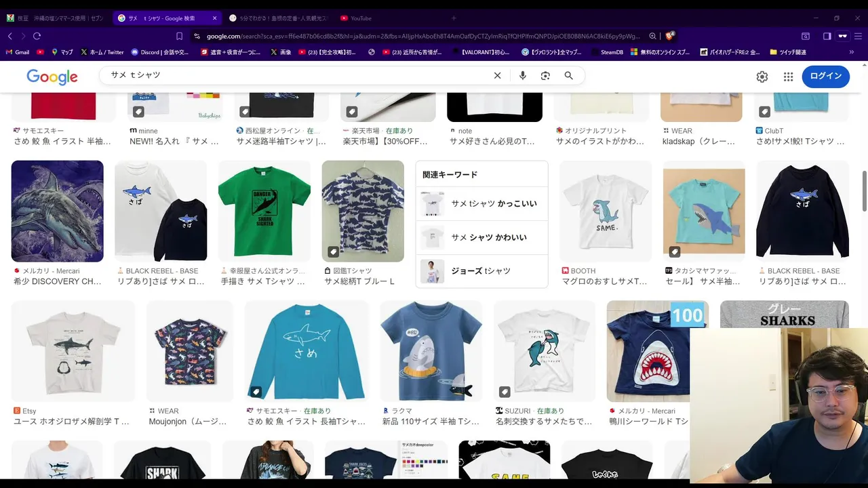Click the ログイン sign-in button
The width and height of the screenshot is (868, 488).
[x=825, y=77]
